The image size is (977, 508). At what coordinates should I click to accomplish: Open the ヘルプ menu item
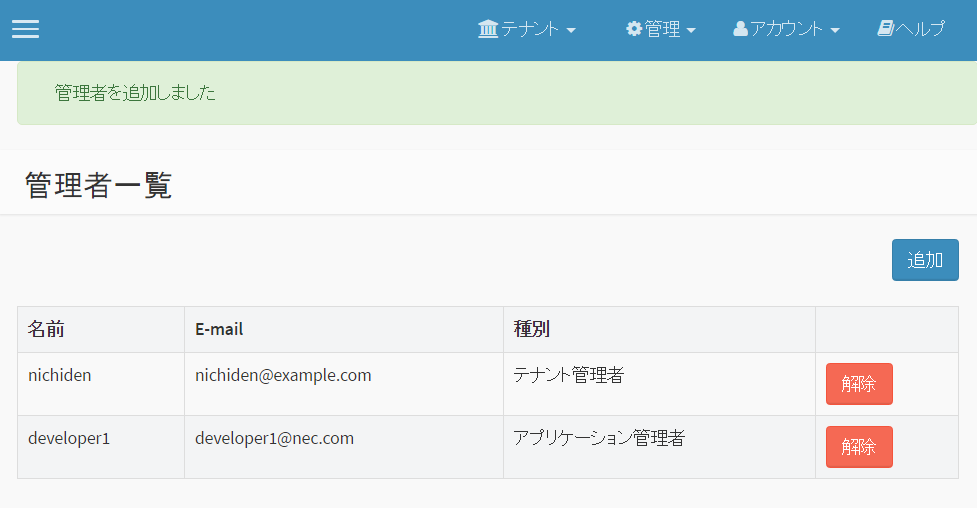pos(920,29)
